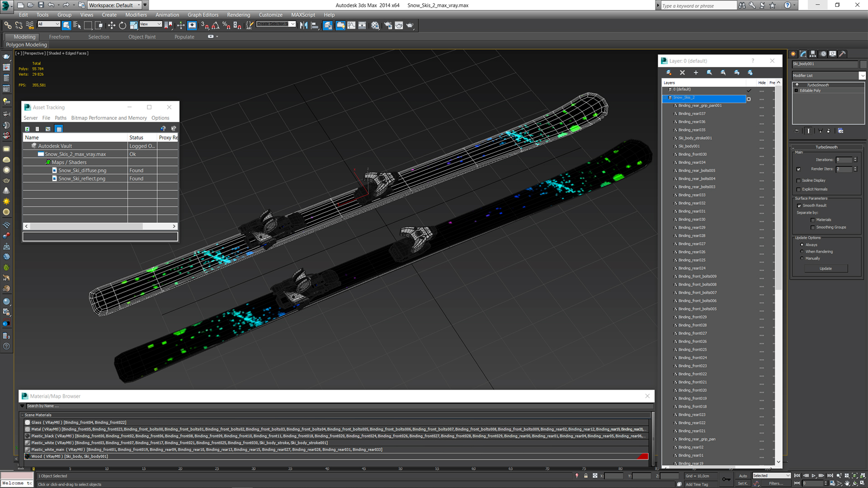Open Paths menu in Asset Tracking
The height and width of the screenshot is (488, 868).
point(61,118)
